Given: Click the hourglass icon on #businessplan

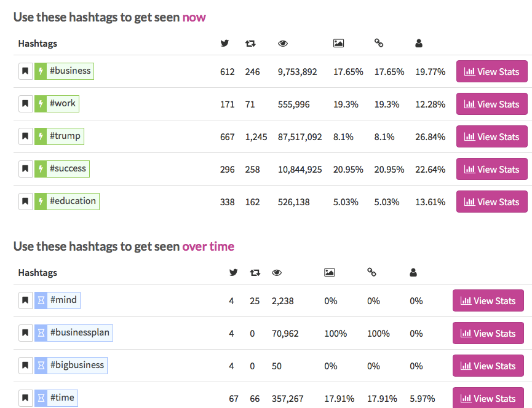Looking at the screenshot, I should pyautogui.click(x=41, y=333).
